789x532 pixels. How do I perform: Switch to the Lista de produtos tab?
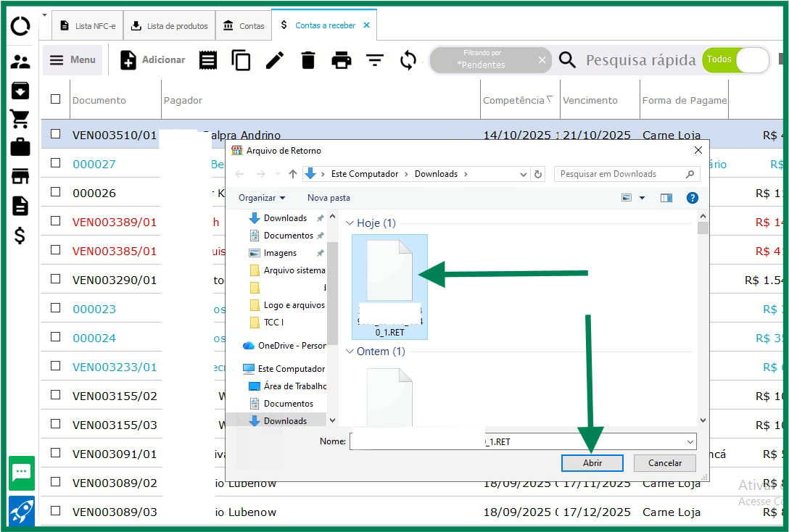pyautogui.click(x=170, y=26)
